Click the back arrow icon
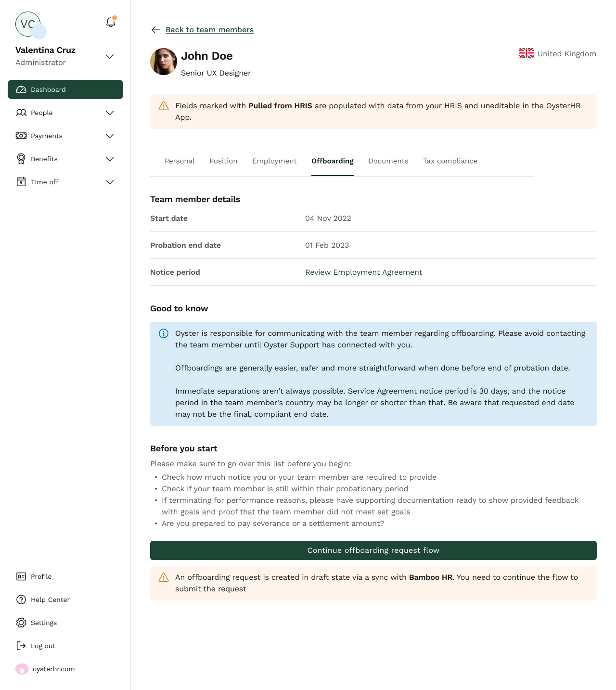616x690 pixels. (x=155, y=30)
